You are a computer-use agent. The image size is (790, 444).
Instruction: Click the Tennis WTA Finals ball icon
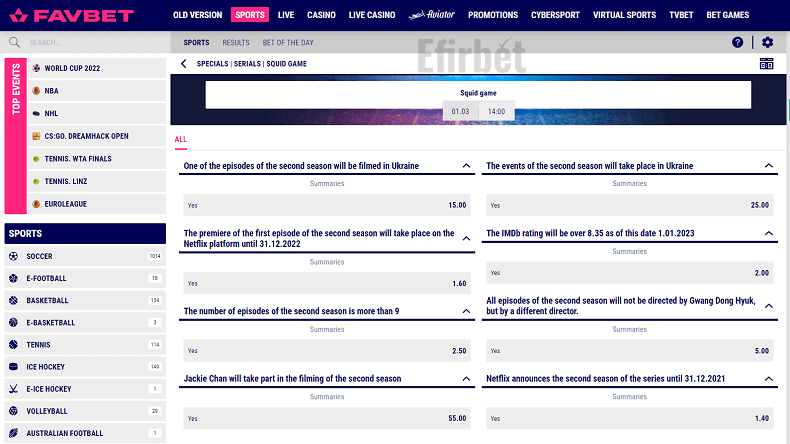[36, 159]
